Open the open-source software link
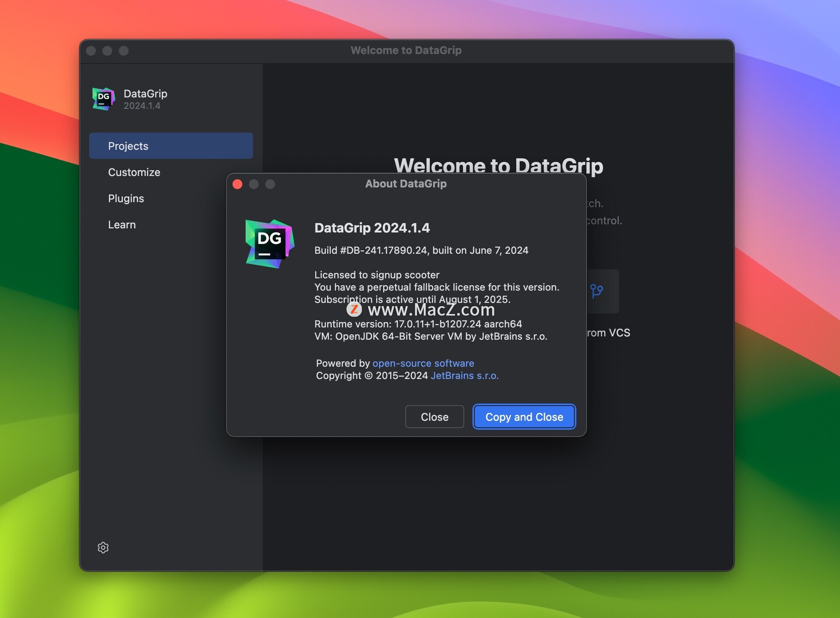840x618 pixels. coord(423,363)
